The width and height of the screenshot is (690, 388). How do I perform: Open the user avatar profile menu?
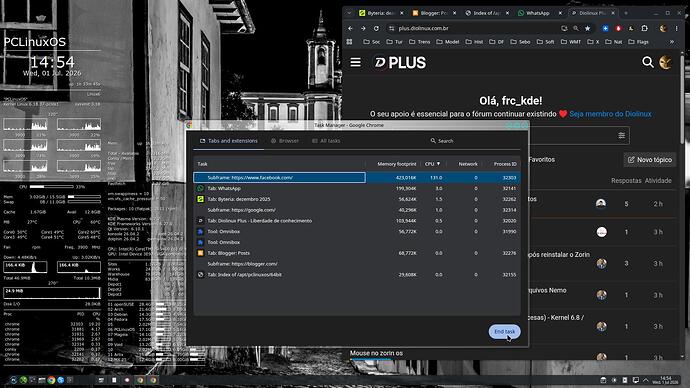665,62
